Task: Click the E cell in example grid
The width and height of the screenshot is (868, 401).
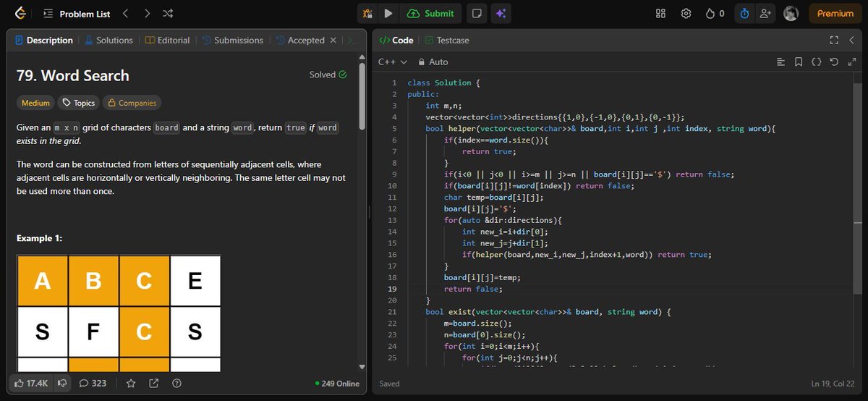Action: coord(195,280)
